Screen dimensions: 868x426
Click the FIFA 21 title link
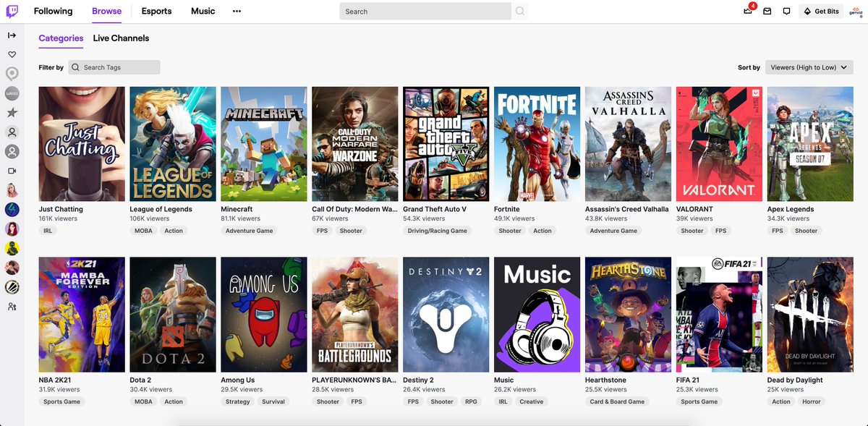(689, 380)
